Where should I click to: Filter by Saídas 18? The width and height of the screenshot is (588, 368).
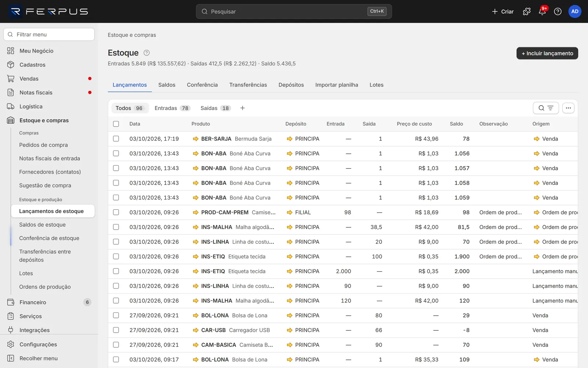coord(215,108)
